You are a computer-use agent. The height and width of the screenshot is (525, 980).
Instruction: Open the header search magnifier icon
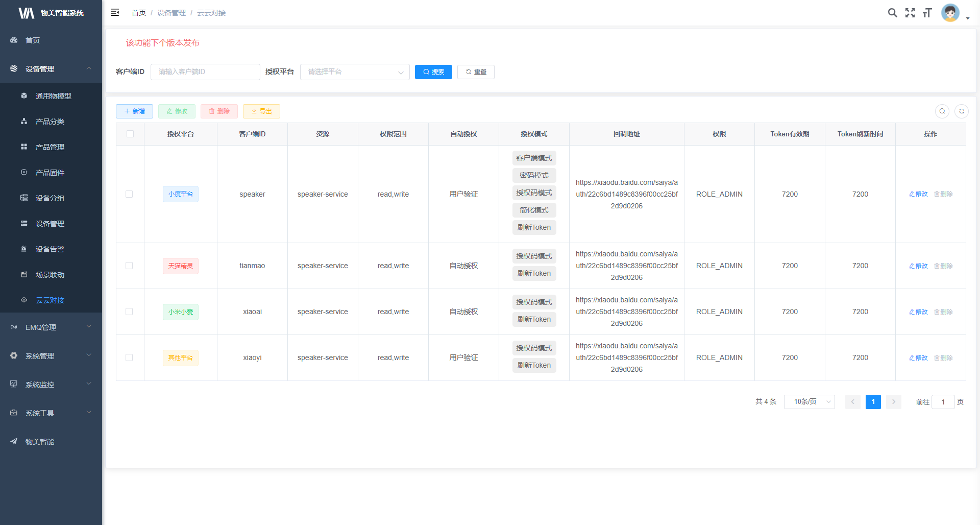coord(892,13)
